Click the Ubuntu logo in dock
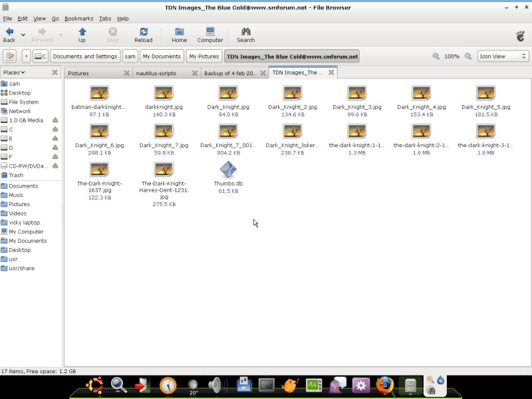This screenshot has height=399, width=532. (x=94, y=386)
